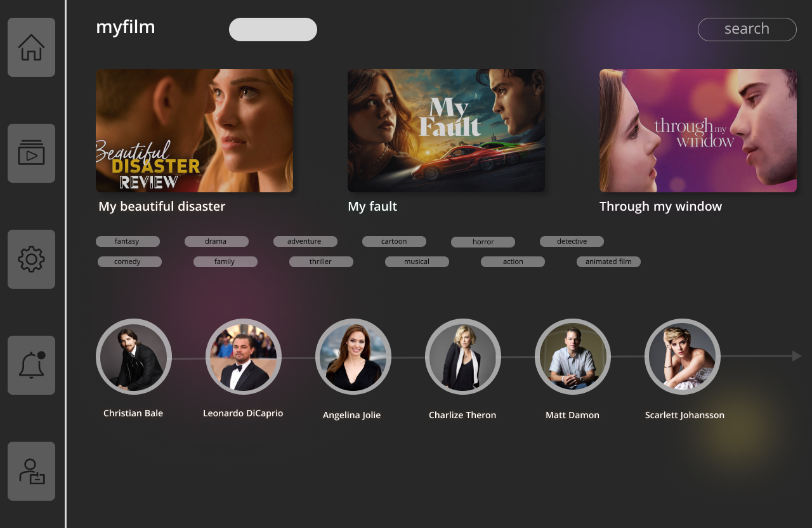The width and height of the screenshot is (812, 528).
Task: Filter by the action genre tag
Action: pyautogui.click(x=513, y=261)
